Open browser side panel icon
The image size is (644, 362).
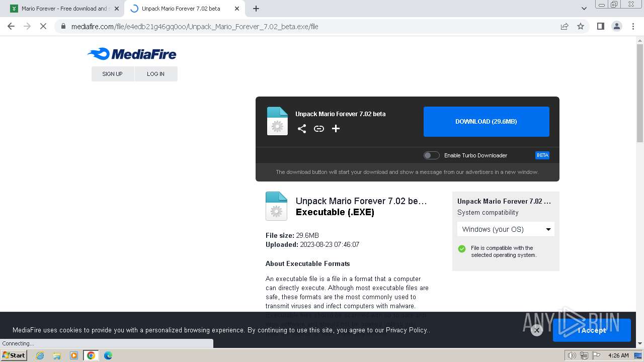[x=600, y=26]
